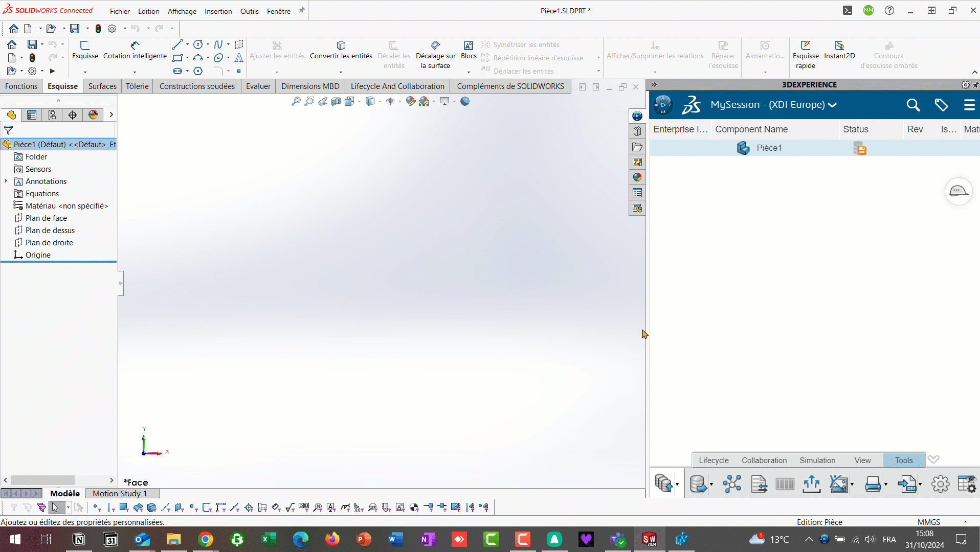Open the MySession XDI Europe dropdown
Viewport: 980px width, 552px height.
tap(833, 105)
